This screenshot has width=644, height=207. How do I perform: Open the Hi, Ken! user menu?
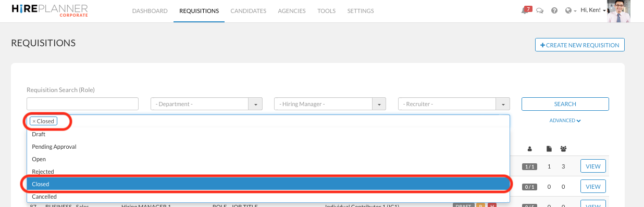click(x=593, y=10)
